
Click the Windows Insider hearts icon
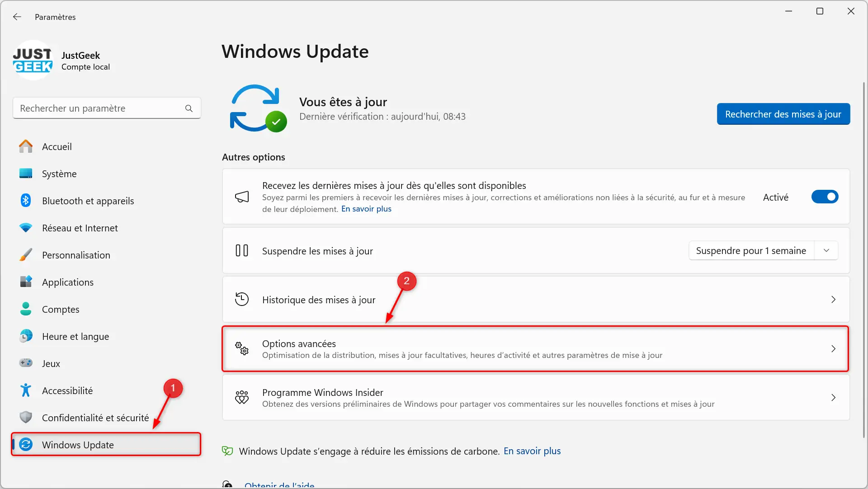tap(242, 397)
